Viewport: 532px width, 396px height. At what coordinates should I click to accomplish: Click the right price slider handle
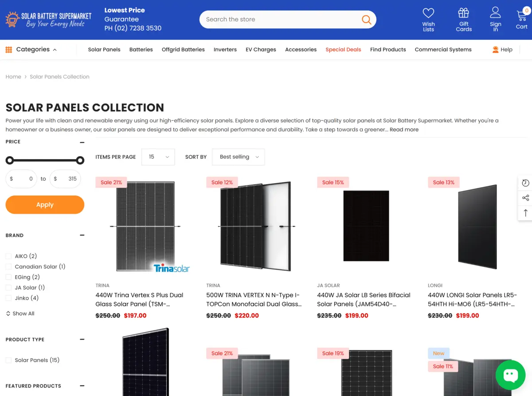tap(80, 160)
